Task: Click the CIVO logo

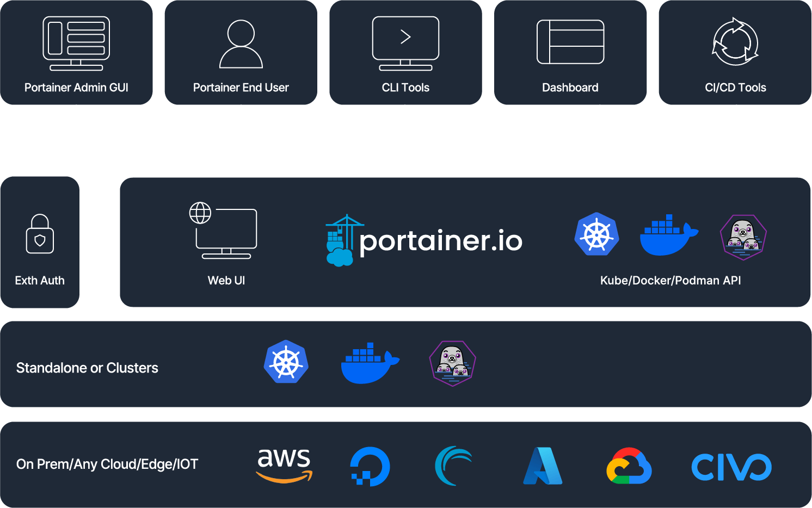Action: pyautogui.click(x=731, y=467)
